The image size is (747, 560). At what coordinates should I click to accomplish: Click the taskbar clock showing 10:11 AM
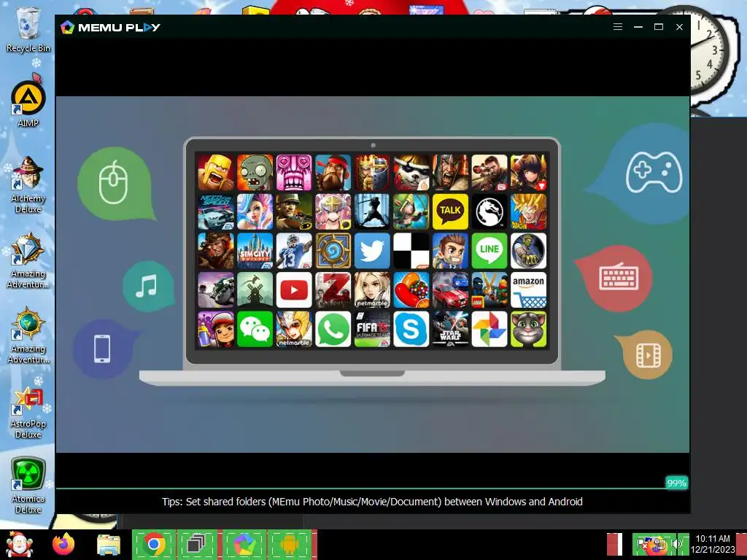pos(713,544)
